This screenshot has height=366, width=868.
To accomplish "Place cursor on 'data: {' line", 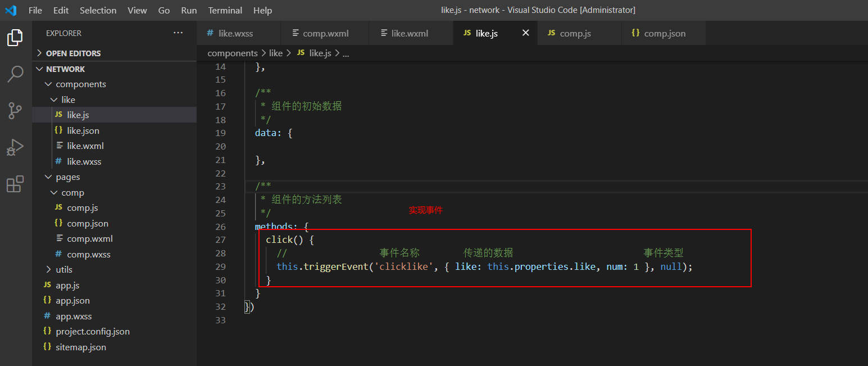I will 274,133.
